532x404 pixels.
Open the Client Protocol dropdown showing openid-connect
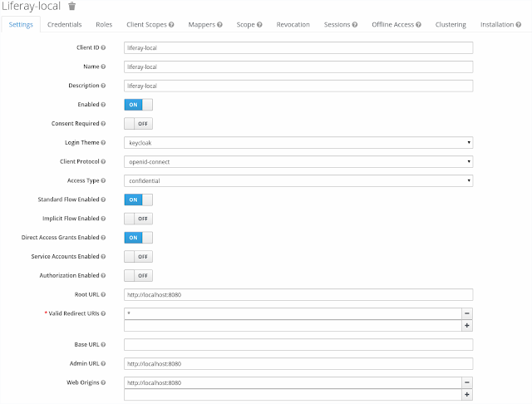pos(298,162)
